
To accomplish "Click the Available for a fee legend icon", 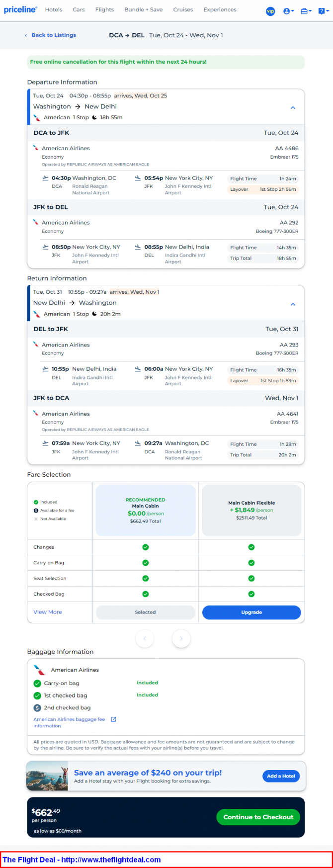I will (x=36, y=511).
